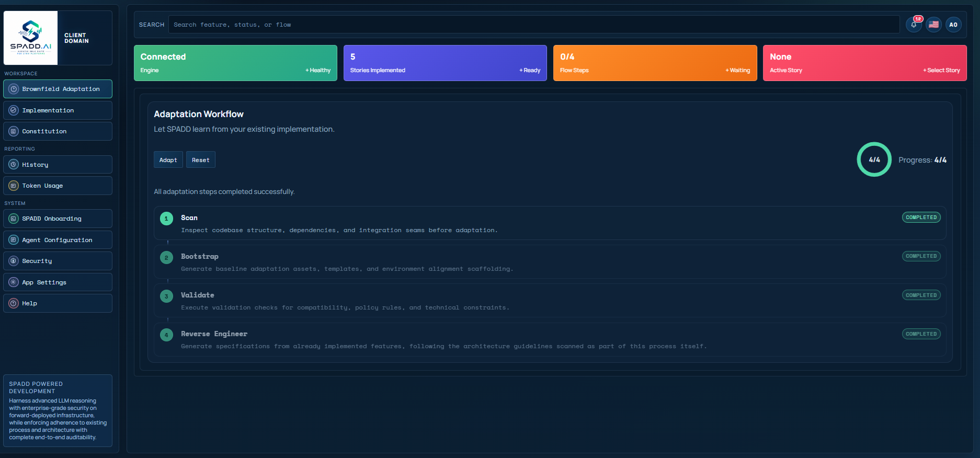Click the Reverse Engineer step title

point(214,334)
